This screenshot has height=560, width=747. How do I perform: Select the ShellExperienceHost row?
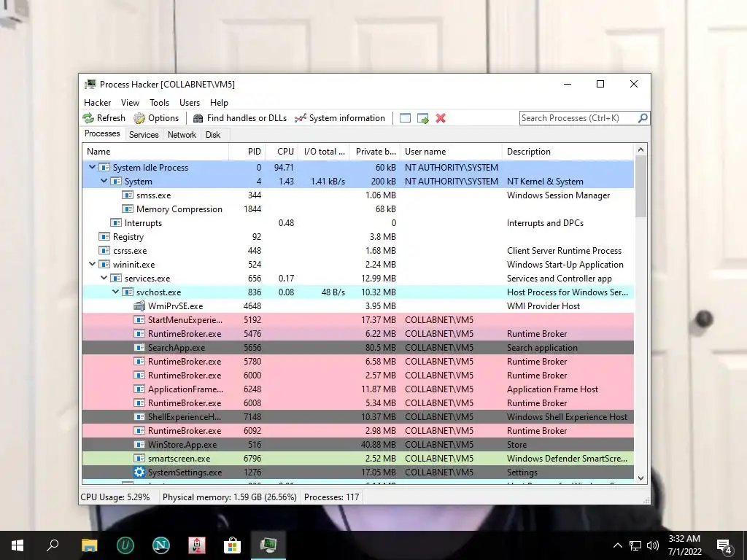coord(358,416)
